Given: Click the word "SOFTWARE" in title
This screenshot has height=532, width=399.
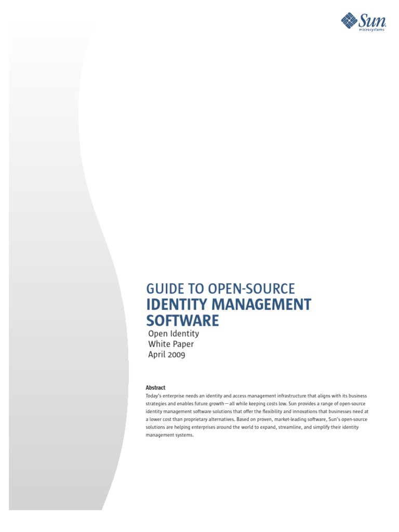Looking at the screenshot, I should pos(182,321).
